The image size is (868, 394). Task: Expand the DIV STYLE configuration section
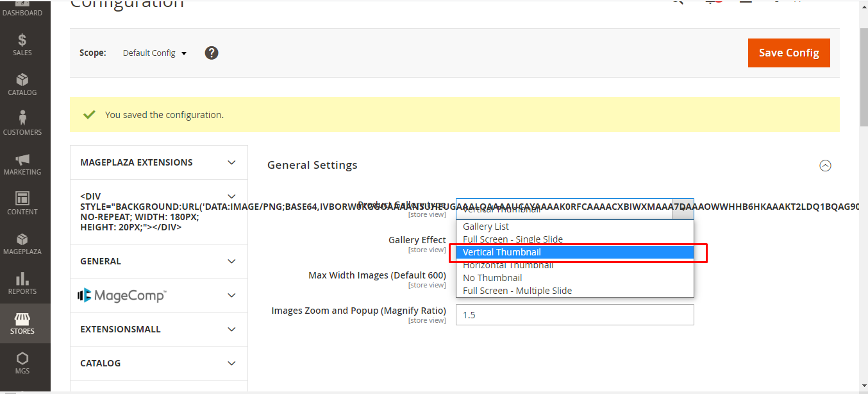[159, 212]
